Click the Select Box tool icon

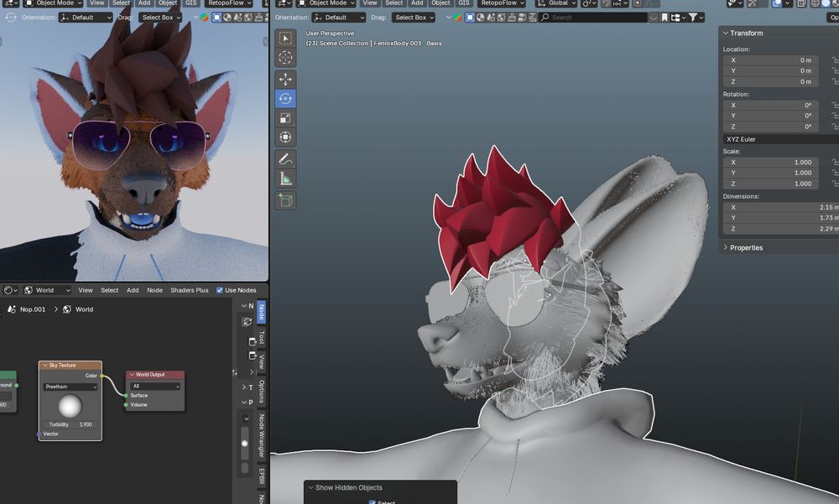285,39
